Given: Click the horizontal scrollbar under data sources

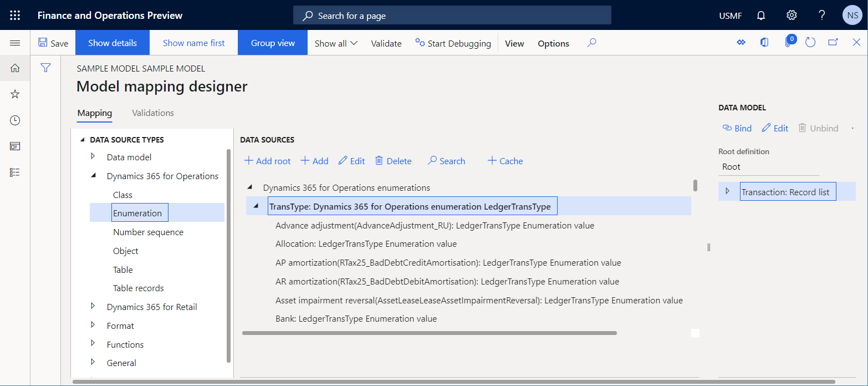Looking at the screenshot, I should click(x=430, y=333).
